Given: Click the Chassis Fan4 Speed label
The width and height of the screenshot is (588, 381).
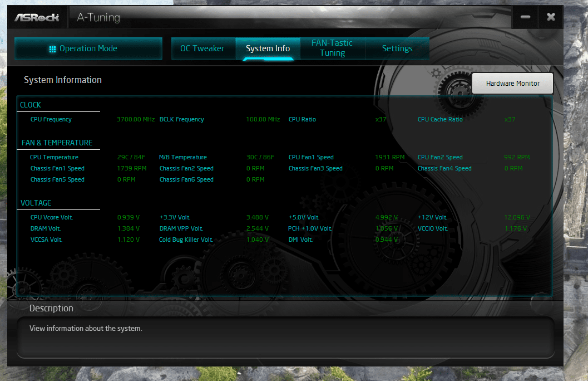Looking at the screenshot, I should pyautogui.click(x=444, y=169).
